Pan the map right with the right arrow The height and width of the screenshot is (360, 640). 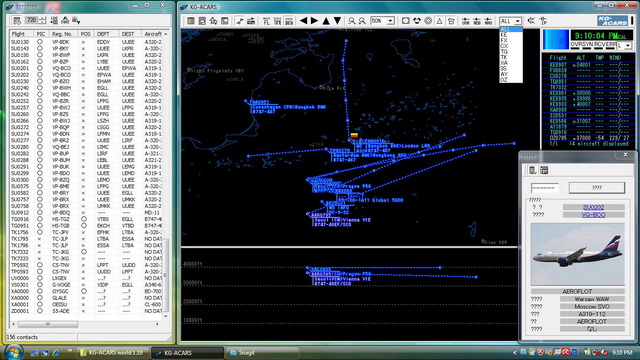314,21
